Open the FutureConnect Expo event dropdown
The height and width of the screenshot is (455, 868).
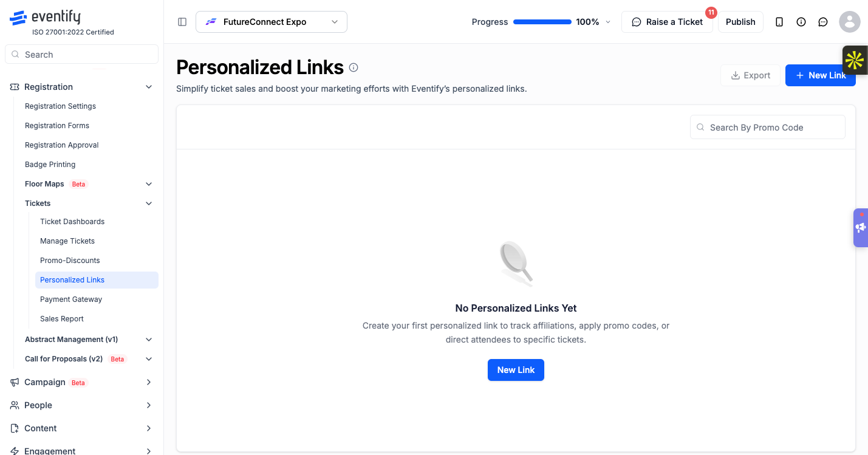pyautogui.click(x=272, y=22)
